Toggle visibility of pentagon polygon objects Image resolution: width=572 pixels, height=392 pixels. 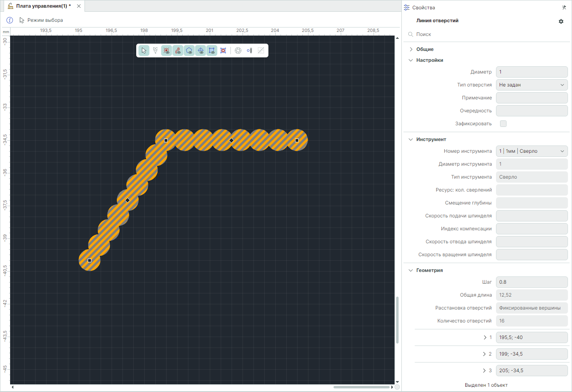189,51
